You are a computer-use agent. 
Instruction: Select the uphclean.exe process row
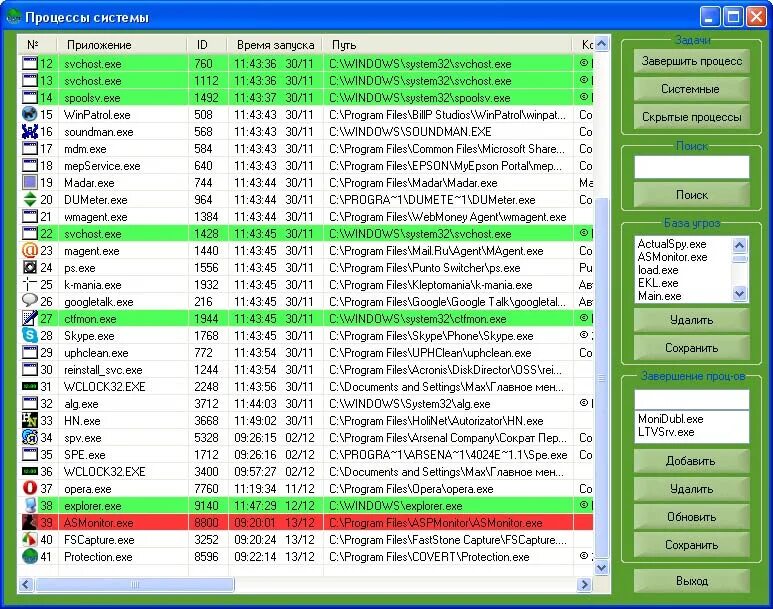point(306,353)
